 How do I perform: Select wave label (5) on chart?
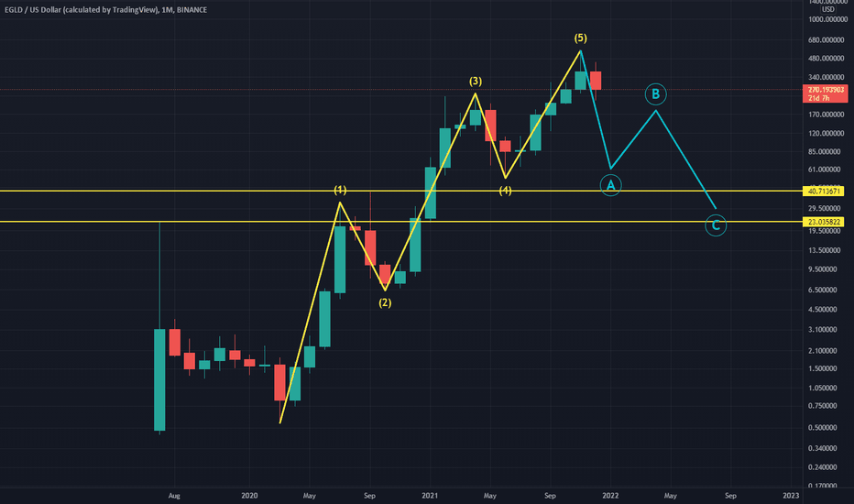[x=581, y=38]
